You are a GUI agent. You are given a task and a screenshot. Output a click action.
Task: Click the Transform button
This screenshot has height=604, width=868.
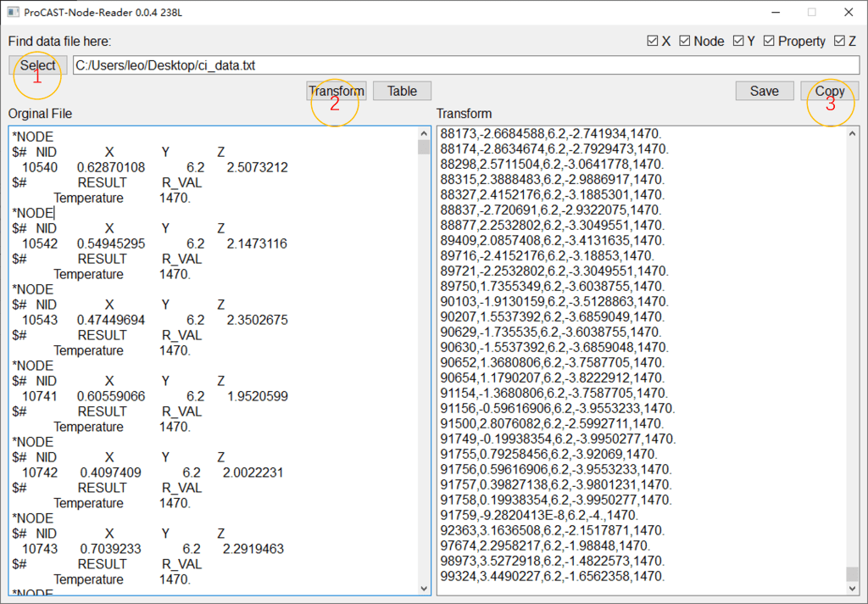click(x=337, y=91)
